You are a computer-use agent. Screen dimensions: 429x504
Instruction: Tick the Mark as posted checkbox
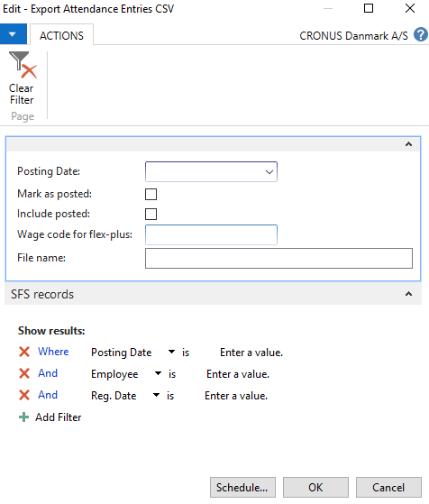click(151, 194)
